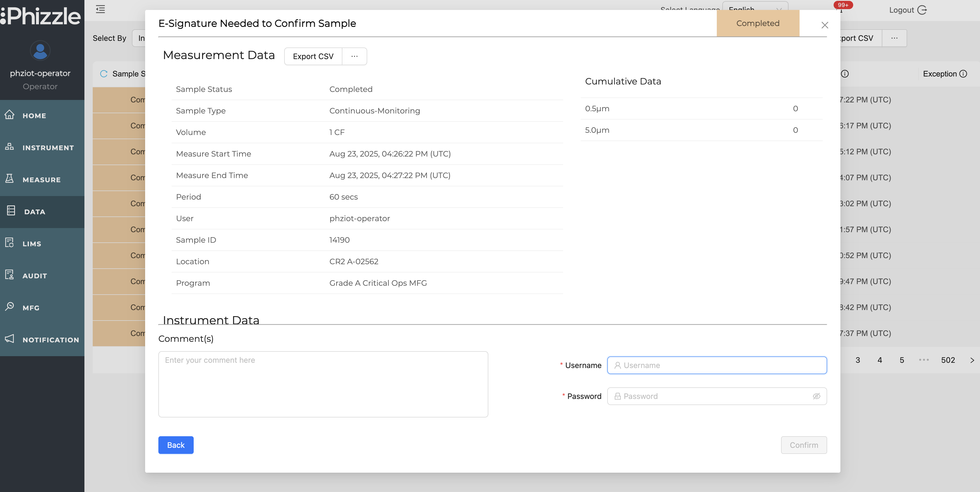The width and height of the screenshot is (980, 492).
Task: Click the 99+ notifications badge
Action: click(x=843, y=5)
